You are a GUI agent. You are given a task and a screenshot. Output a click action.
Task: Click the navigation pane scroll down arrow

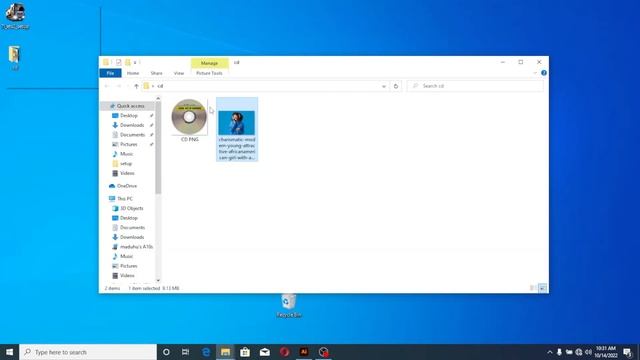point(158,280)
